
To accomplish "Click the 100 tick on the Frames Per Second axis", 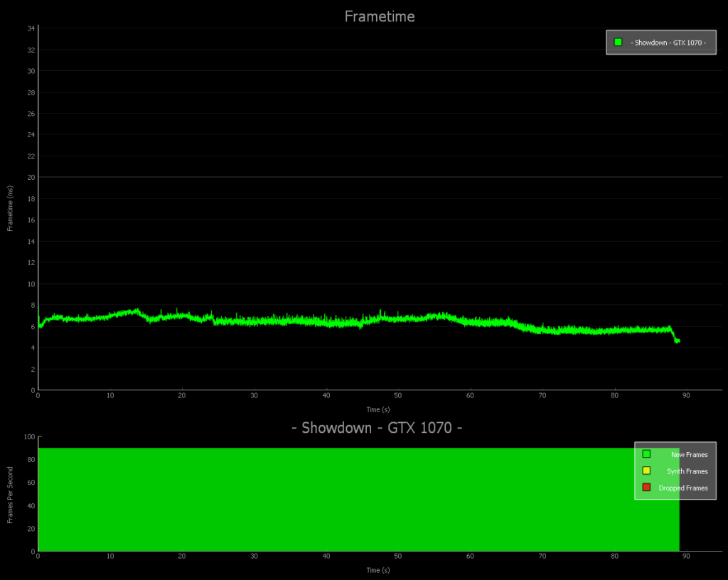I will [x=30, y=437].
